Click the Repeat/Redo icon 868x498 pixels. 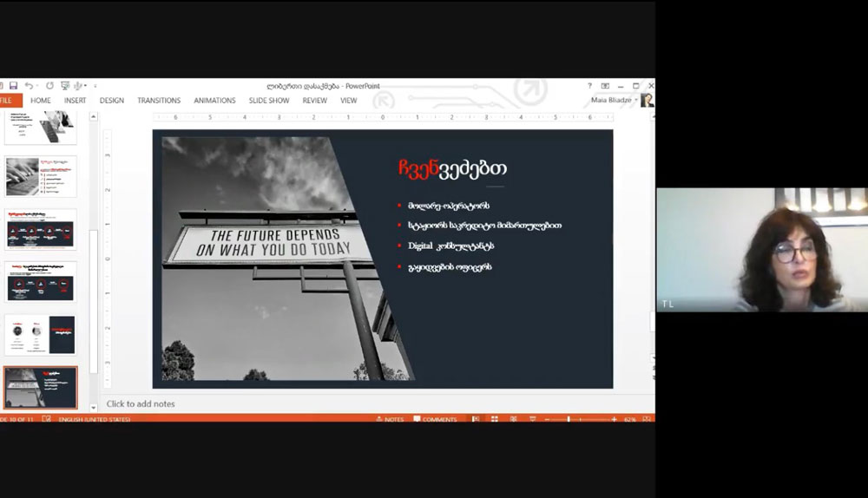49,86
